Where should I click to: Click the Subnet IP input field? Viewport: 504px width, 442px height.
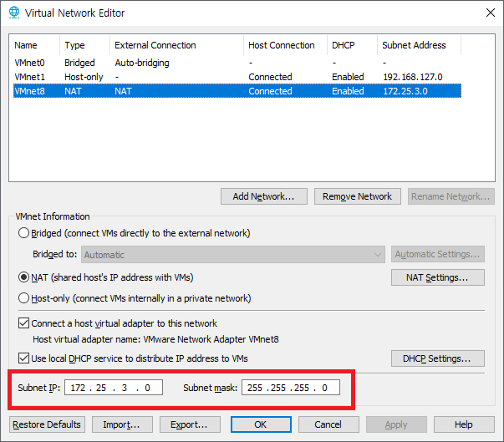[114, 388]
